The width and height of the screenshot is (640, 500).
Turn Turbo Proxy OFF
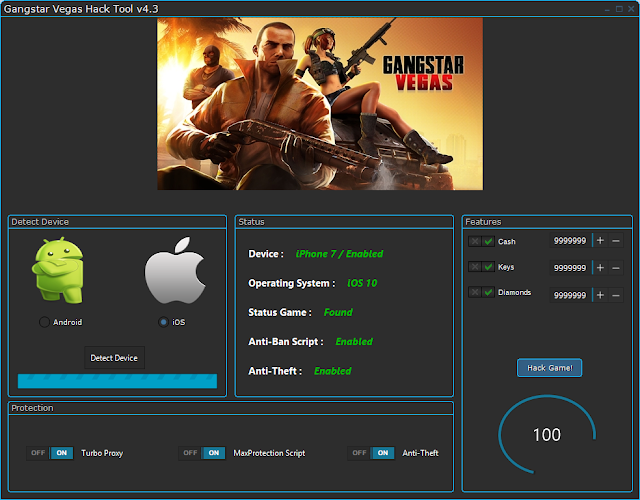coord(38,453)
